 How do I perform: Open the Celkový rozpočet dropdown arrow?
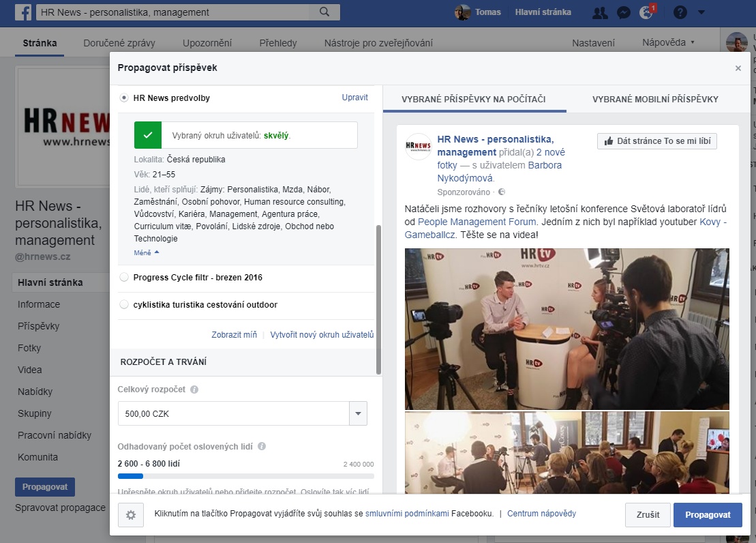(359, 413)
